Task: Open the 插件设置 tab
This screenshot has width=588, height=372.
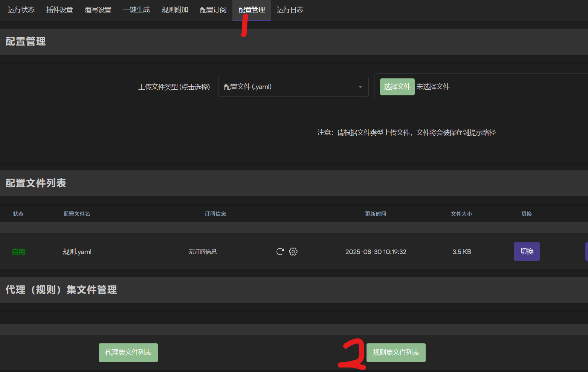Action: [x=60, y=10]
